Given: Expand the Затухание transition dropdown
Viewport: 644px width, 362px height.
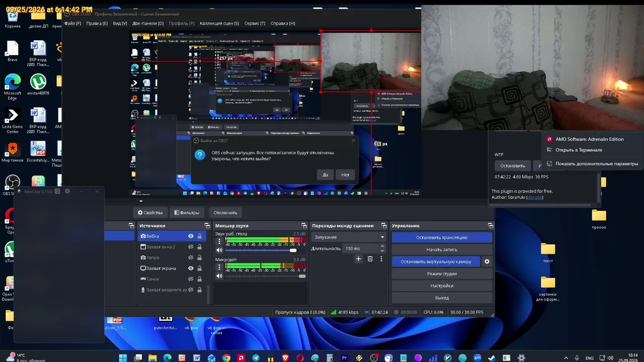Looking at the screenshot, I should (x=348, y=237).
